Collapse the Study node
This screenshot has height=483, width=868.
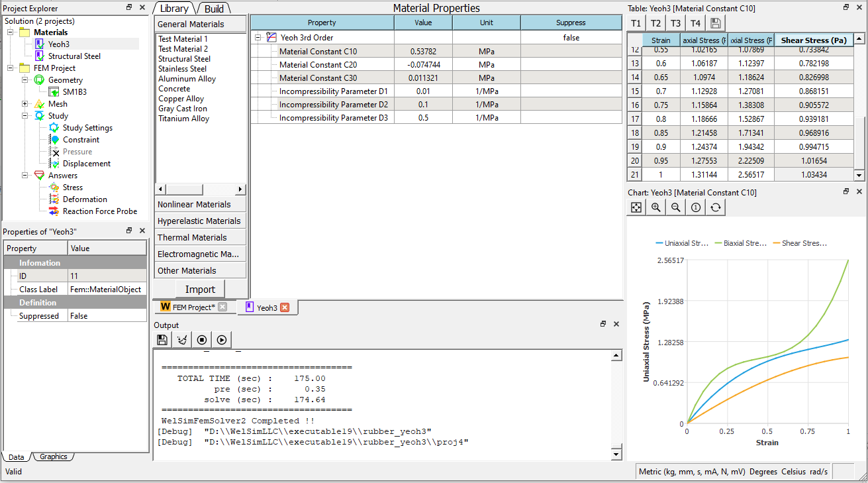(25, 116)
